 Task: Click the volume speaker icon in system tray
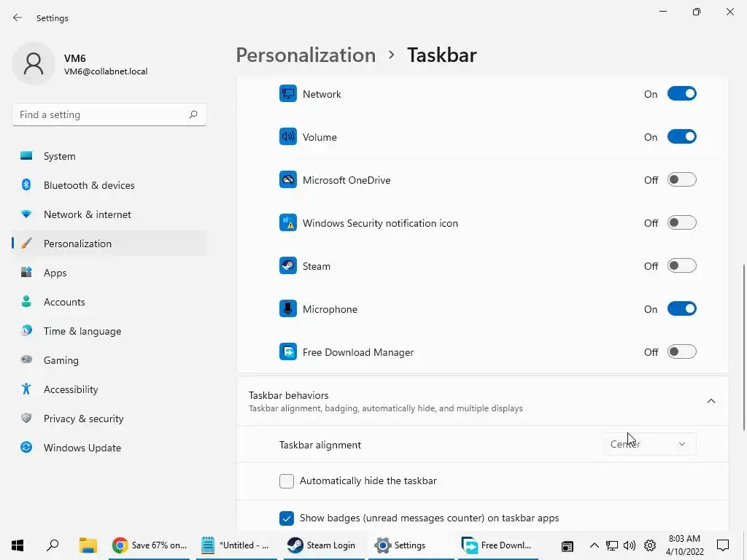[630, 545]
